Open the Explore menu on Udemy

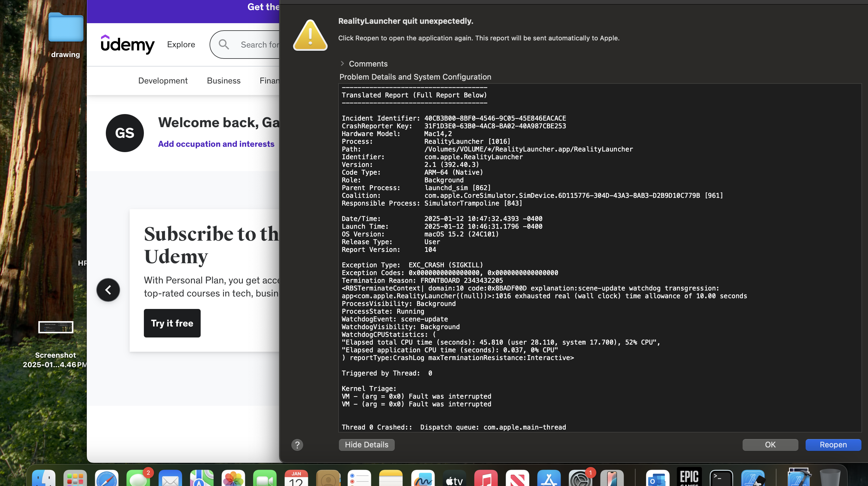coord(181,45)
